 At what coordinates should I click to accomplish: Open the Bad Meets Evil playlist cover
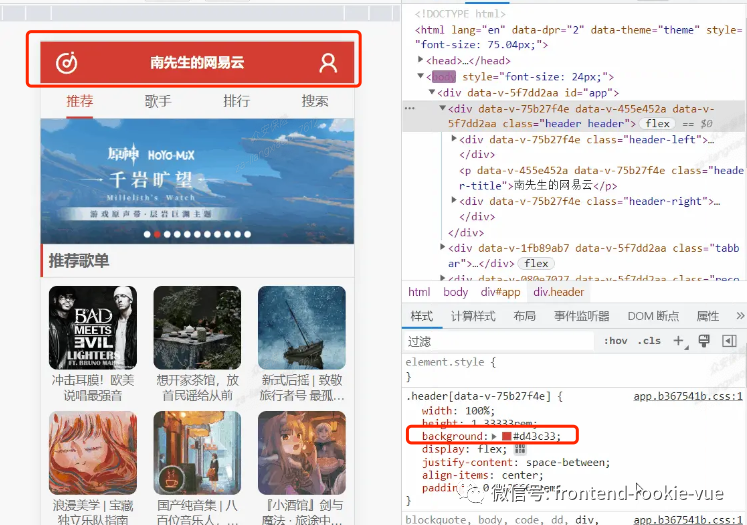[x=93, y=328]
